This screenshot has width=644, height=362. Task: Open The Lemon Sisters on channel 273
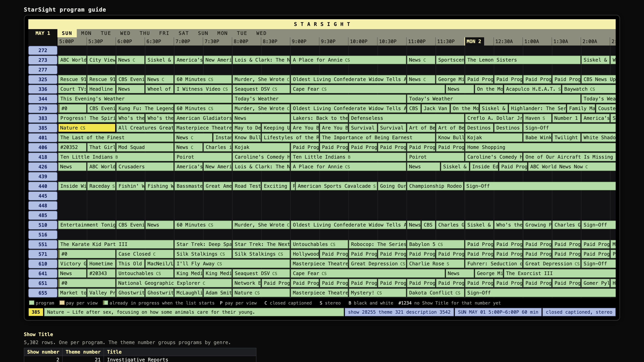523,60
